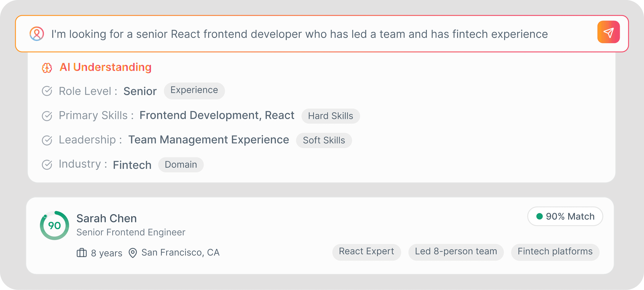
Task: Select the Soft Skills tag
Action: pyautogui.click(x=324, y=140)
